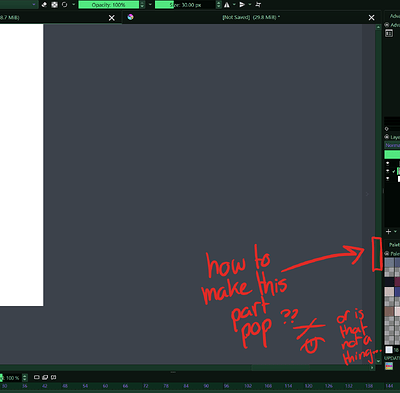400x393 pixels.
Task: Close the left document tab
Action: [x=112, y=18]
